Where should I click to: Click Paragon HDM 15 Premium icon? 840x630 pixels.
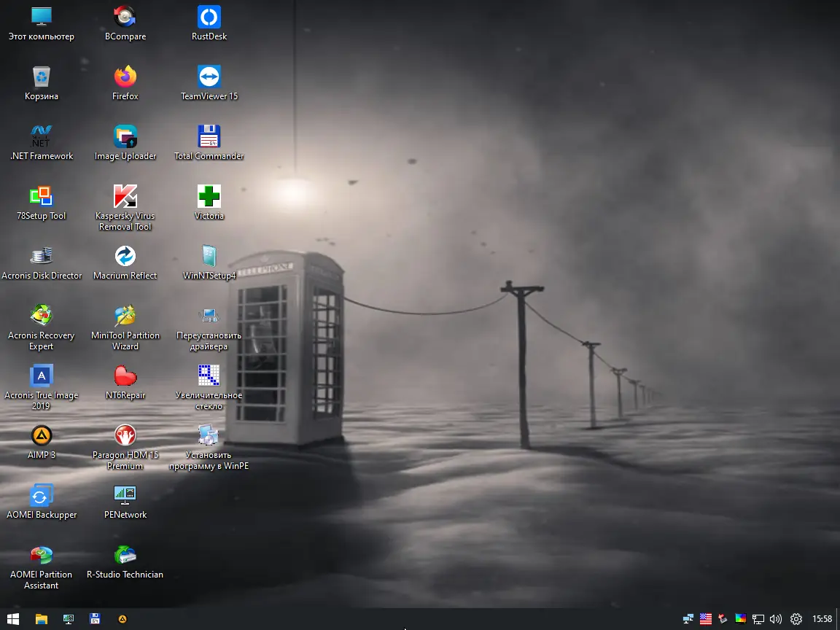pyautogui.click(x=125, y=448)
